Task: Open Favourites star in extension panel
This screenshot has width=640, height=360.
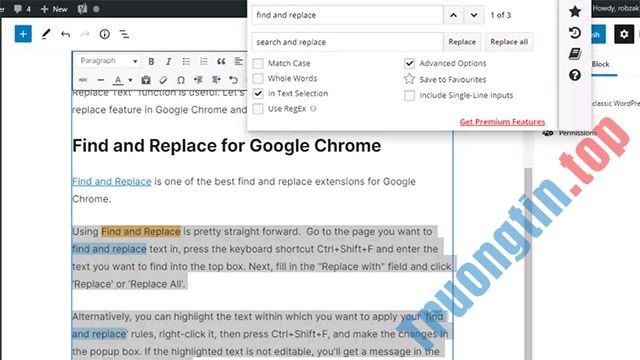Action: tap(575, 11)
